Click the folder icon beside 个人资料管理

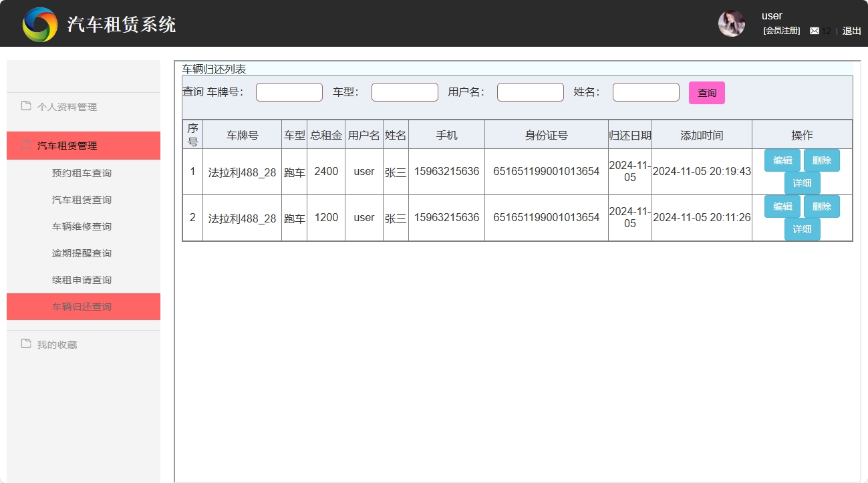25,106
